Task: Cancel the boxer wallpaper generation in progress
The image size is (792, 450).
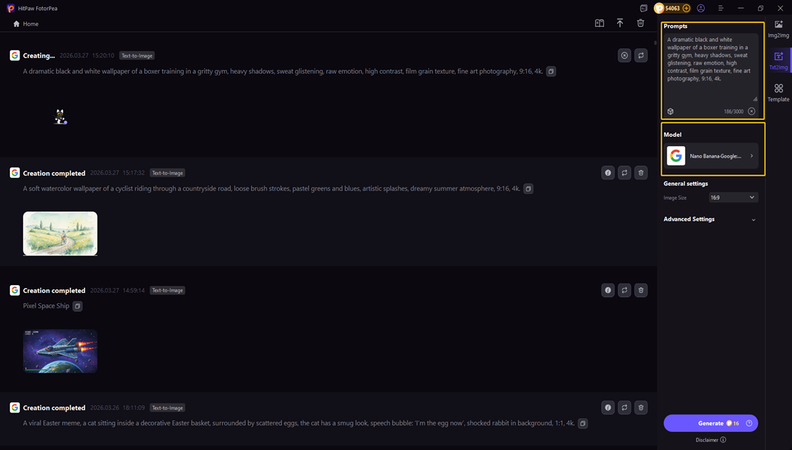Action: 624,56
